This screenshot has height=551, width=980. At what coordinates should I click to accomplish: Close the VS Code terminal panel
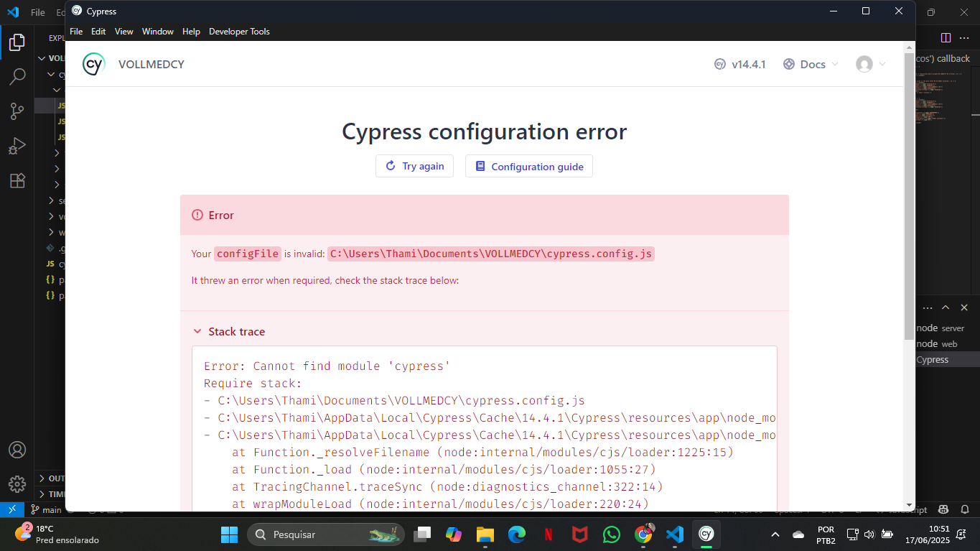click(x=964, y=307)
